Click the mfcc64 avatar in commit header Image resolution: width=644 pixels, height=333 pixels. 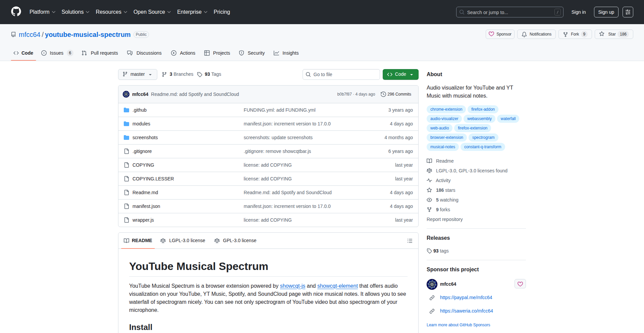tap(126, 94)
